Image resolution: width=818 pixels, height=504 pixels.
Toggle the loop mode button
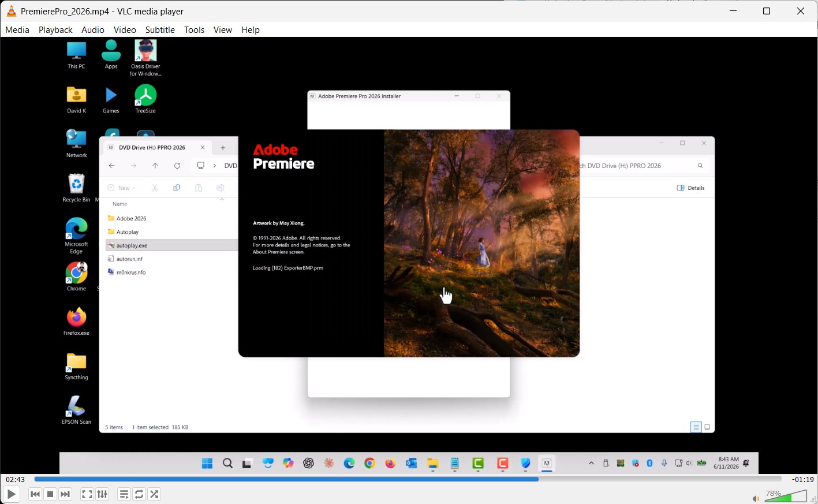(139, 494)
